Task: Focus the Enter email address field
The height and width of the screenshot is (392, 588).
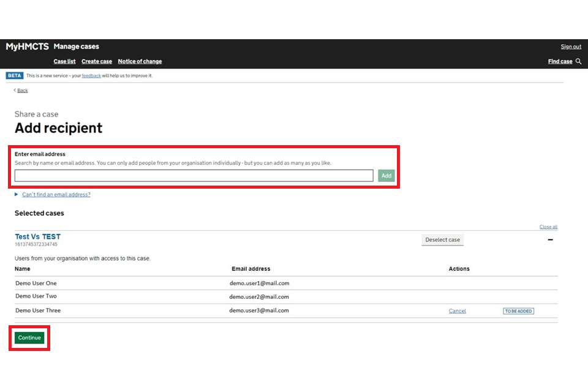Action: [x=194, y=176]
